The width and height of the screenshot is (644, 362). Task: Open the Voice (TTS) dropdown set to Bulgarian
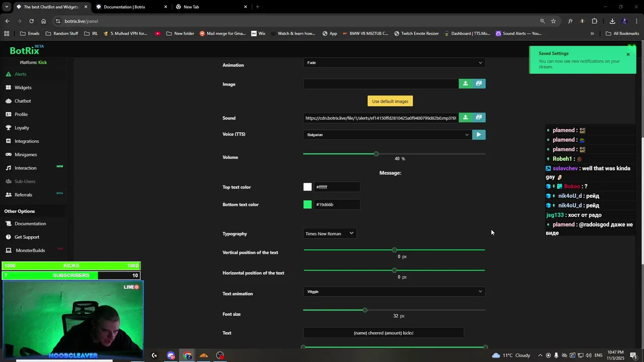coord(387,135)
